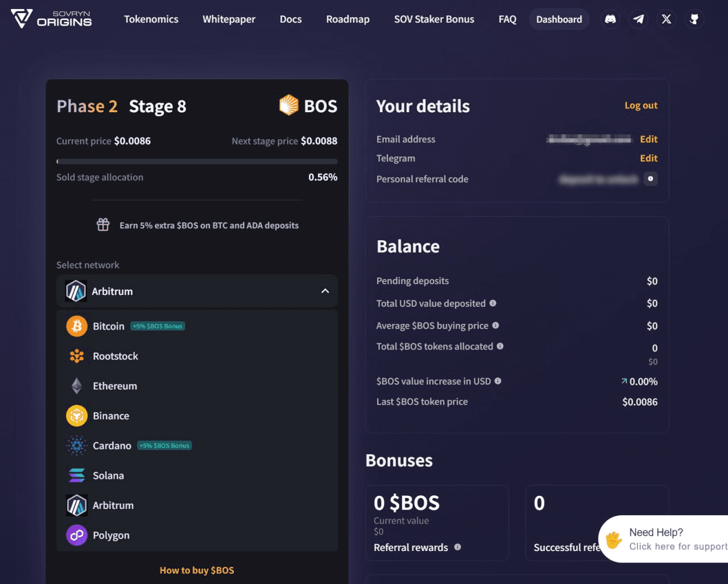The image size is (728, 584).
Task: Open the Telegram icon link
Action: pyautogui.click(x=638, y=19)
